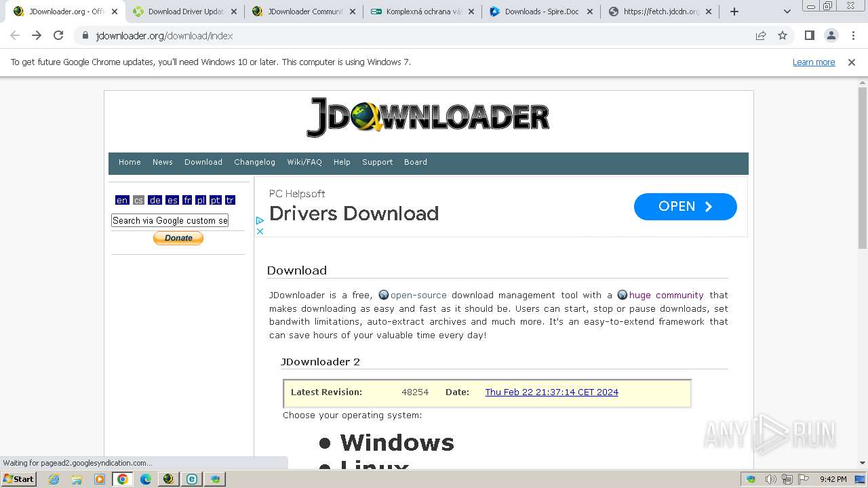
Task: Share this page from address bar
Action: click(x=761, y=35)
